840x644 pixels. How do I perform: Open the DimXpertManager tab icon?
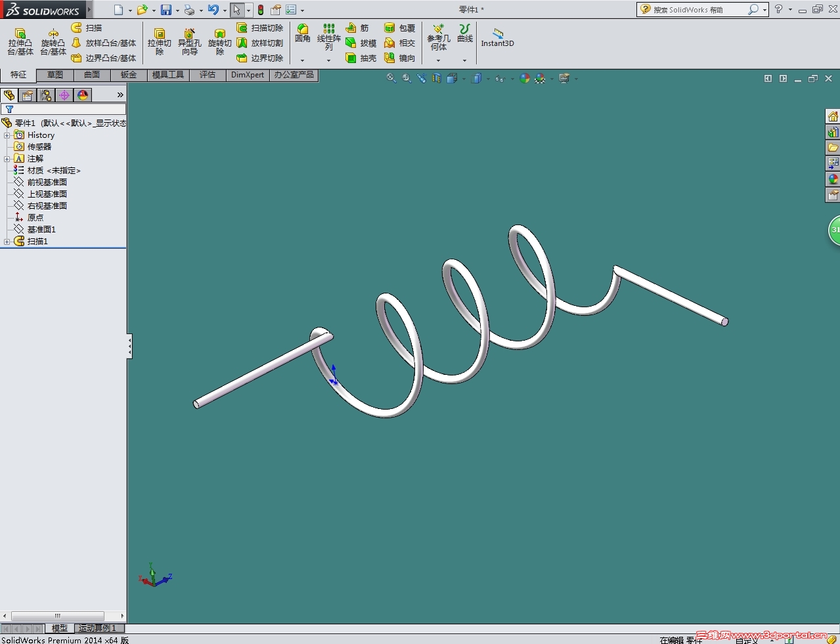click(64, 95)
